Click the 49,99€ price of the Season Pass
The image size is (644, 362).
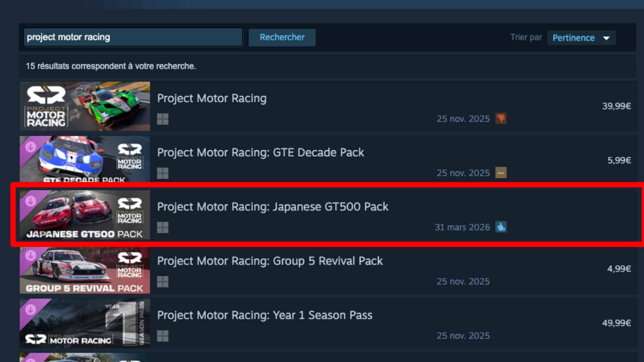(x=616, y=323)
